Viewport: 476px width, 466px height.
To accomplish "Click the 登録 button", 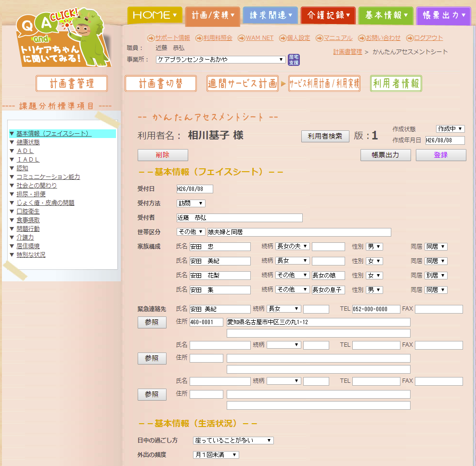I will (x=440, y=155).
